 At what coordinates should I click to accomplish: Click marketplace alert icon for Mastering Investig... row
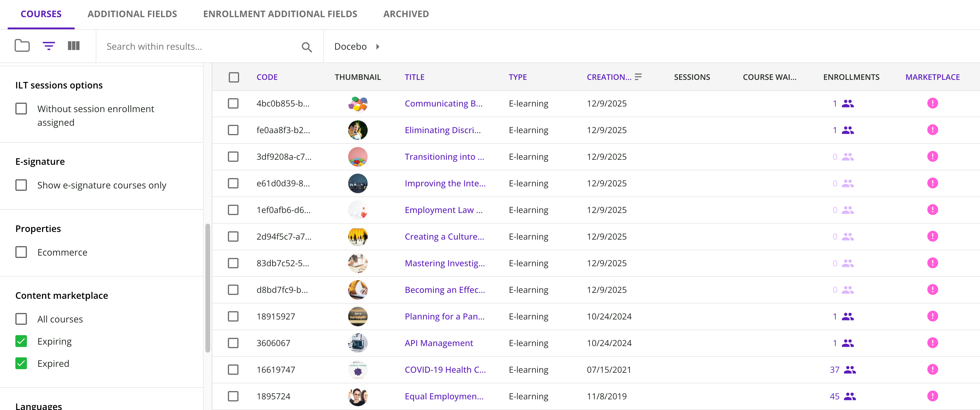932,263
